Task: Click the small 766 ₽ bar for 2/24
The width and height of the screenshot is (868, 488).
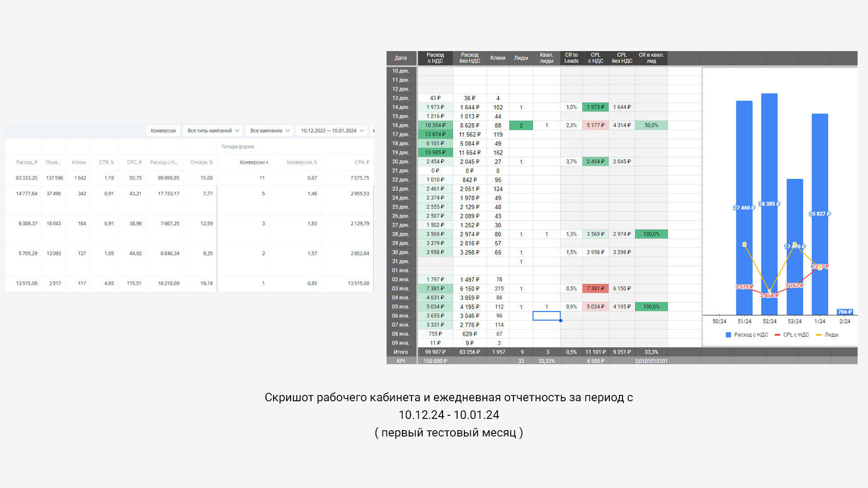Action: click(x=844, y=312)
